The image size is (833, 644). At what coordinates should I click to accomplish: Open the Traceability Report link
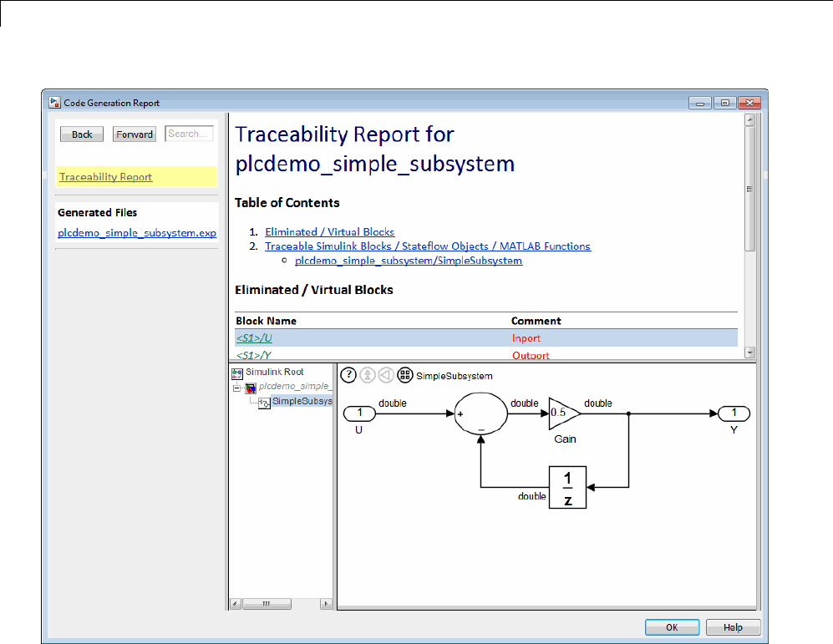(x=106, y=177)
